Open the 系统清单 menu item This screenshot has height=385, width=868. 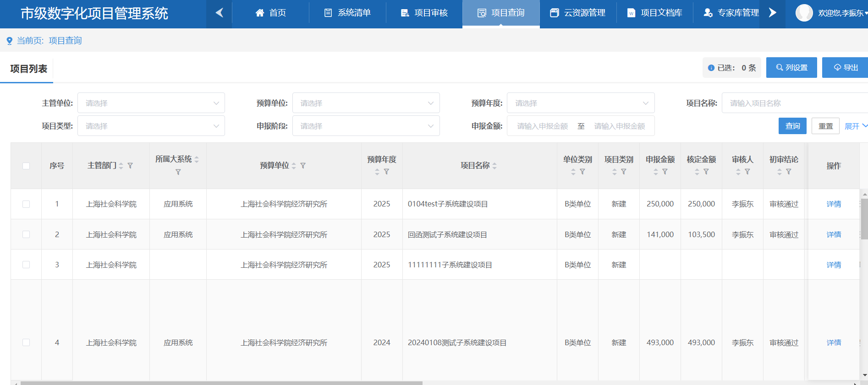[x=347, y=13]
